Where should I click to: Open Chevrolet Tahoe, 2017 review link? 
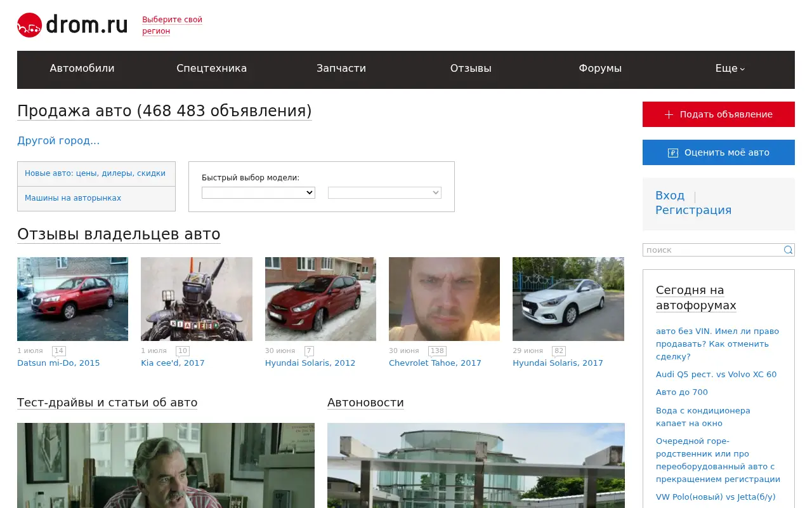(435, 363)
